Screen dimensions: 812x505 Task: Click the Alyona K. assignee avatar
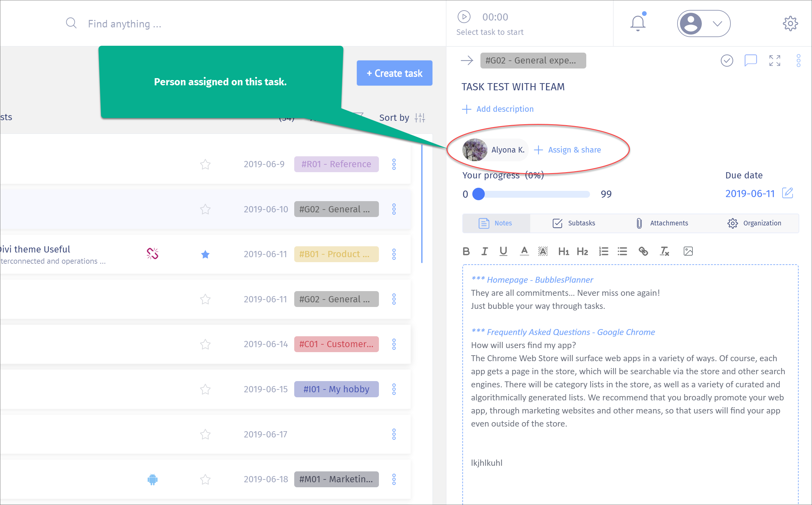click(475, 150)
